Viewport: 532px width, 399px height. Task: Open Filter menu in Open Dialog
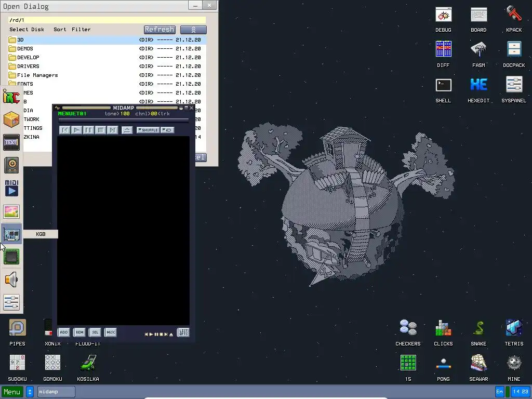81,30
